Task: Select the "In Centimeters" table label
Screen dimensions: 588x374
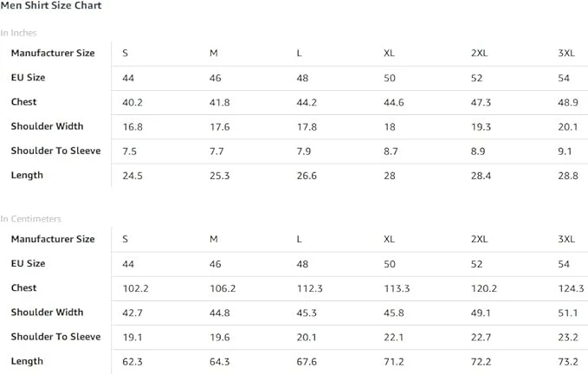Action: [x=30, y=219]
